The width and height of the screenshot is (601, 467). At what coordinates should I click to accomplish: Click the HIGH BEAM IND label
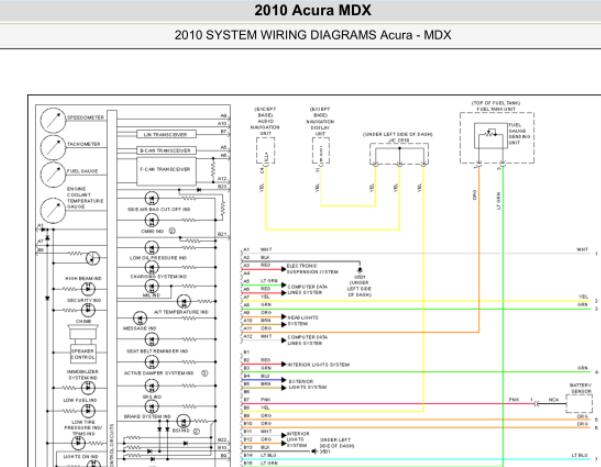pyautogui.click(x=83, y=278)
